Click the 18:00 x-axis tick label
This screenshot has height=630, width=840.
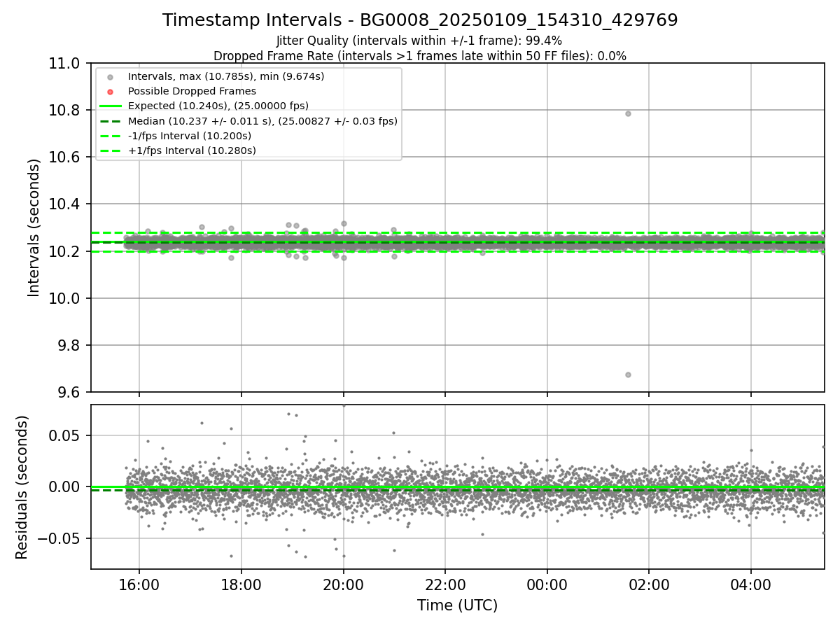click(x=241, y=583)
